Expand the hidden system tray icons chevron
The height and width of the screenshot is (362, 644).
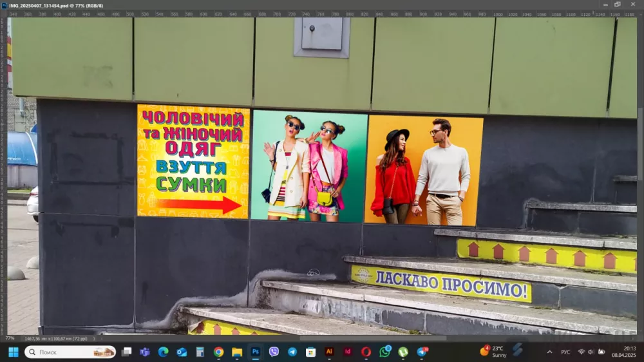click(x=549, y=352)
